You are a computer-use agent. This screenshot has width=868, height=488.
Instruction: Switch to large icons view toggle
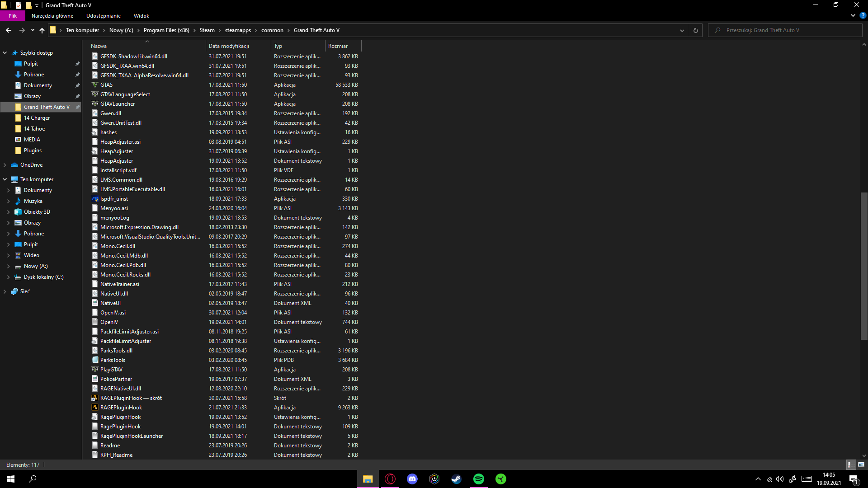(861, 465)
